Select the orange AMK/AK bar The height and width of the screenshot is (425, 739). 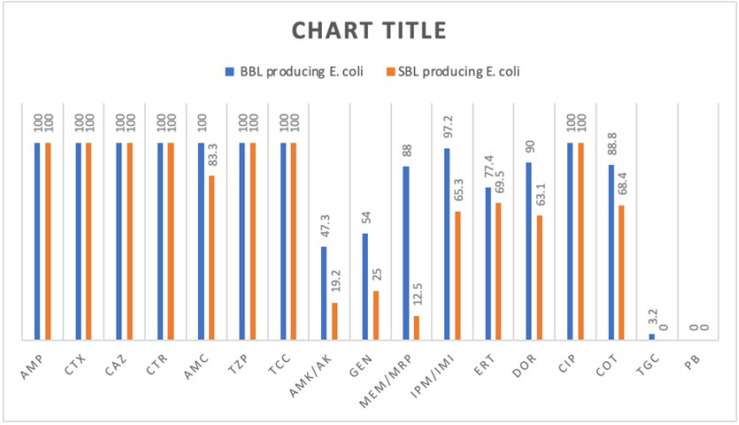tap(335, 320)
